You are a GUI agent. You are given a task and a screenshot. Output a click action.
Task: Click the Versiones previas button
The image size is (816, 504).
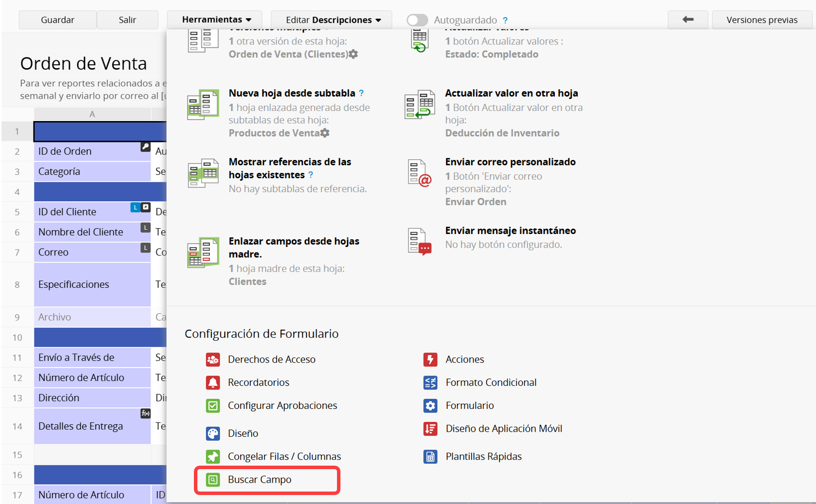pyautogui.click(x=762, y=20)
